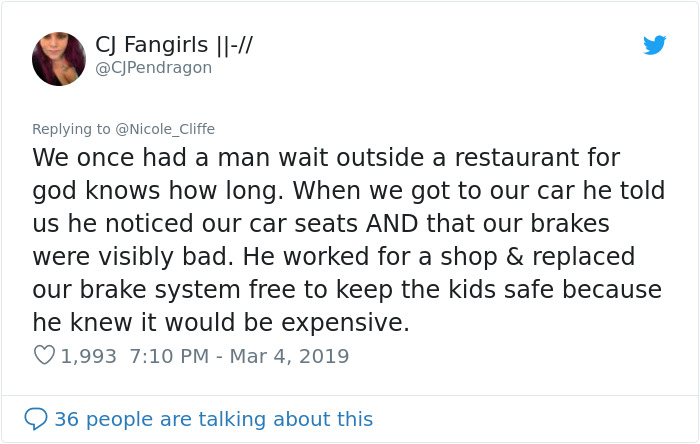Click the tweet's first line about a restaurant
The image size is (700, 444).
(x=326, y=158)
